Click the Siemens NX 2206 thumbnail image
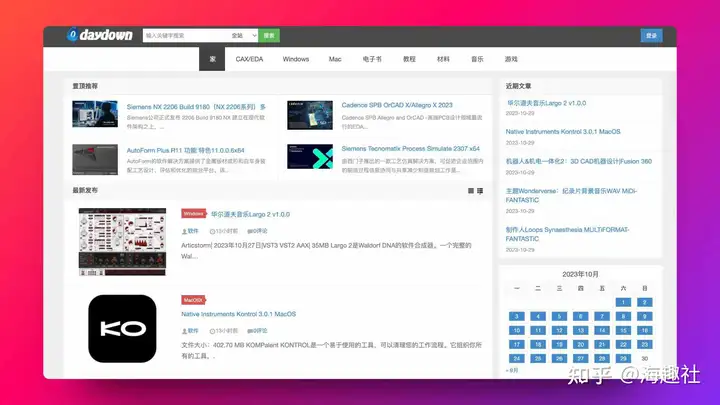This screenshot has height=405, width=720. [95, 115]
